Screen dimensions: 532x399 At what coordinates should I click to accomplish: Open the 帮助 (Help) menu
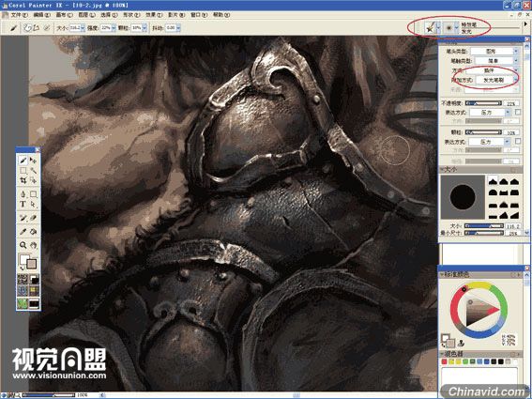click(x=220, y=15)
